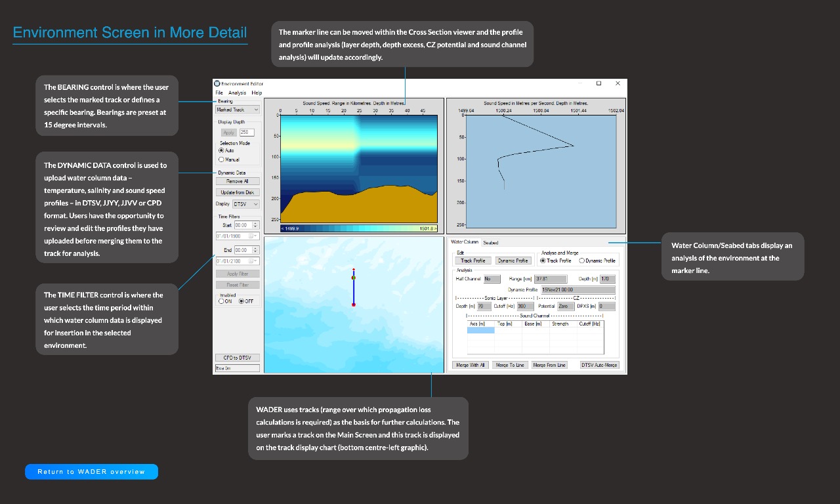Click the status text field below CPD to DTSV

[x=238, y=368]
